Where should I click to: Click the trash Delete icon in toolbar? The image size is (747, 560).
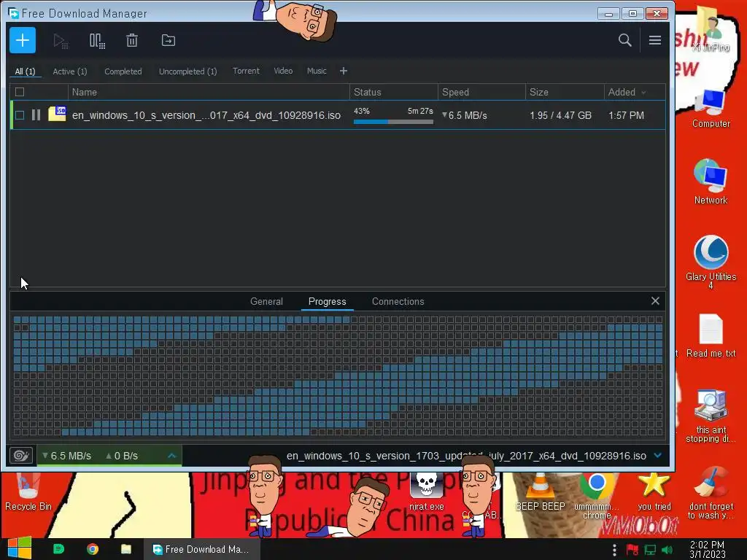coord(132,41)
